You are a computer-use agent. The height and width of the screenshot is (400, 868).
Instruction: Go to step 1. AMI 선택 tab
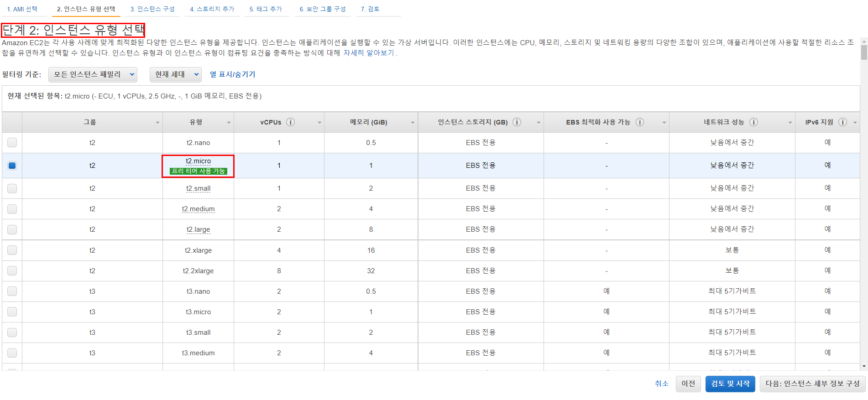point(22,9)
